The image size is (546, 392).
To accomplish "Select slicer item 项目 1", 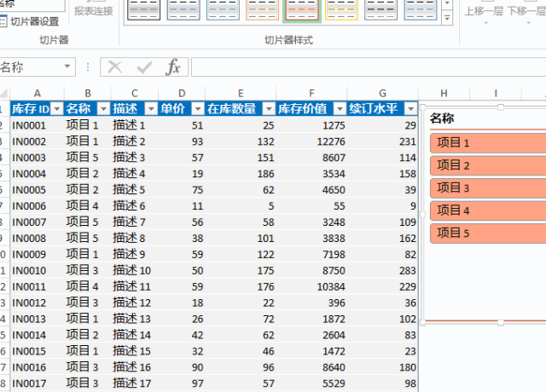I will click(x=488, y=143).
